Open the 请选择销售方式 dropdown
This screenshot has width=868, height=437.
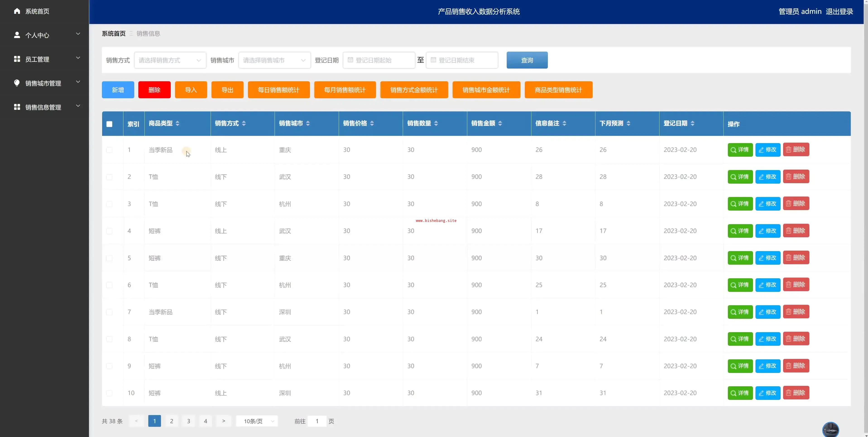point(170,60)
